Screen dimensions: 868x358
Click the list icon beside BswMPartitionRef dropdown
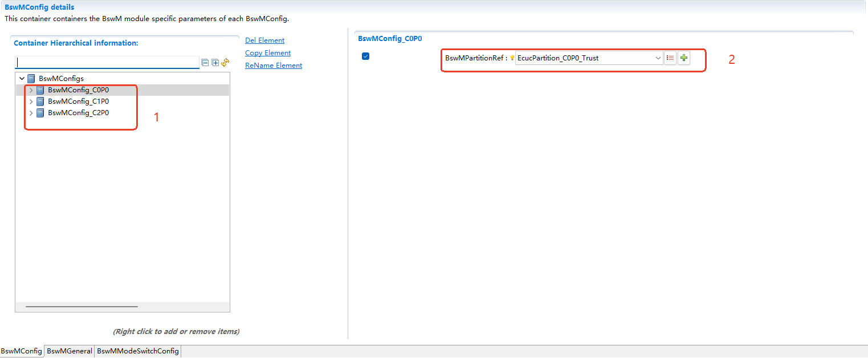(670, 58)
